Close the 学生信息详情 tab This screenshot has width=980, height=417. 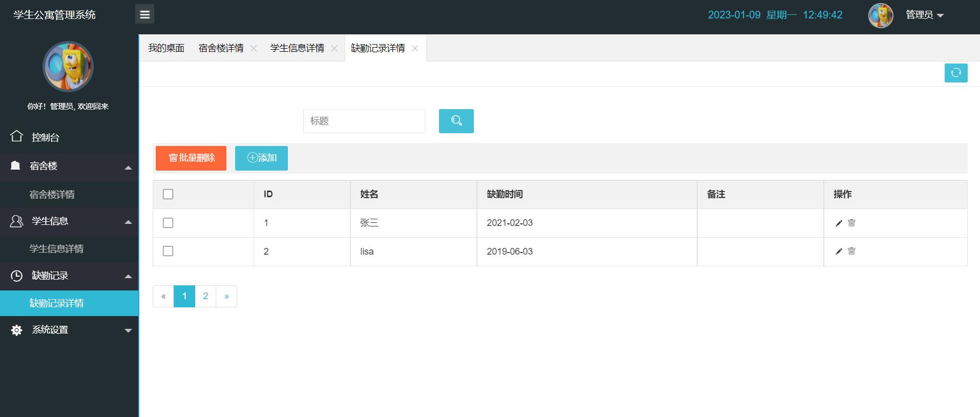[335, 48]
